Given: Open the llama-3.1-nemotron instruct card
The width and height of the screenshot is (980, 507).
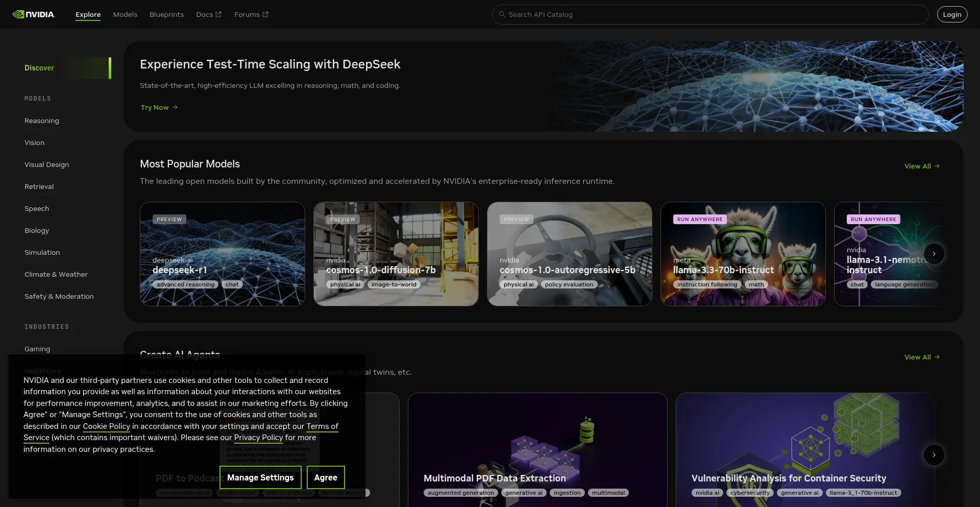Looking at the screenshot, I should (x=889, y=254).
